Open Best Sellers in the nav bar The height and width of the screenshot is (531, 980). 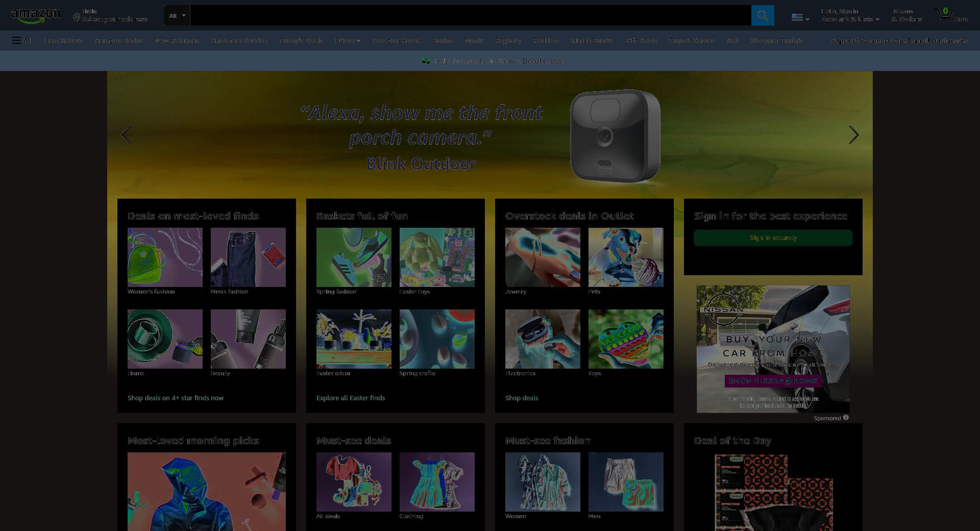point(63,40)
